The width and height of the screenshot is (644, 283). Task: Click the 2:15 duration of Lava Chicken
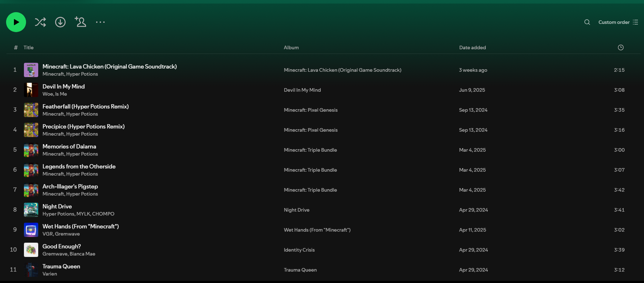[619, 70]
